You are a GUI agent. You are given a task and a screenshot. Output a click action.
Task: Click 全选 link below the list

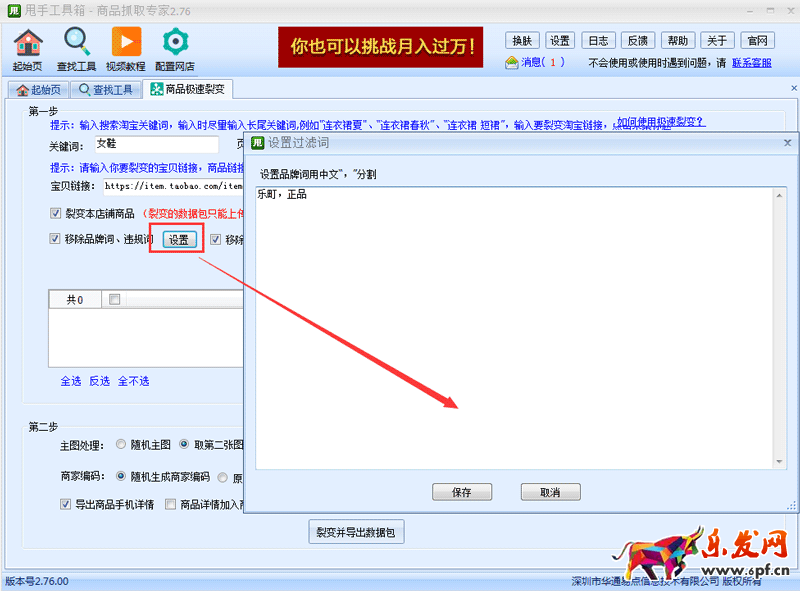[x=70, y=381]
